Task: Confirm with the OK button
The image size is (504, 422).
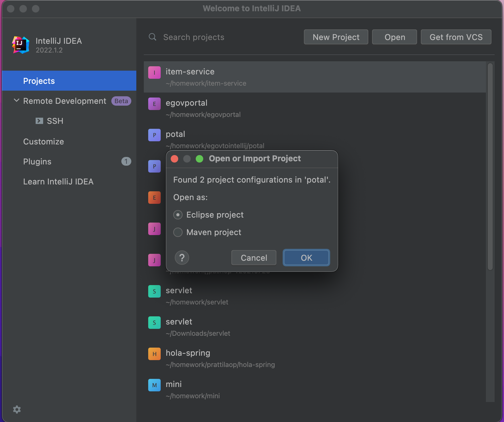Action: pyautogui.click(x=306, y=258)
